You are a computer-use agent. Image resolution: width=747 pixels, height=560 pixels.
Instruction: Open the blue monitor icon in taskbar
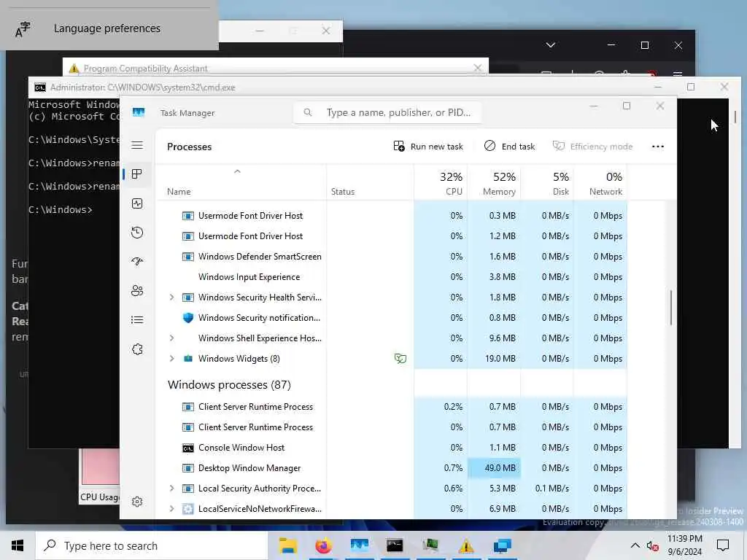pos(502,545)
